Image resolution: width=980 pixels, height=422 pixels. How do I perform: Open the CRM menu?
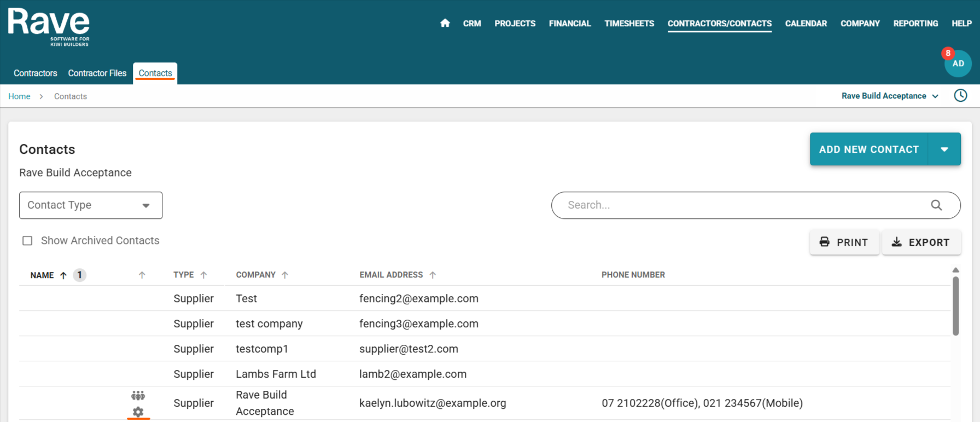tap(472, 24)
